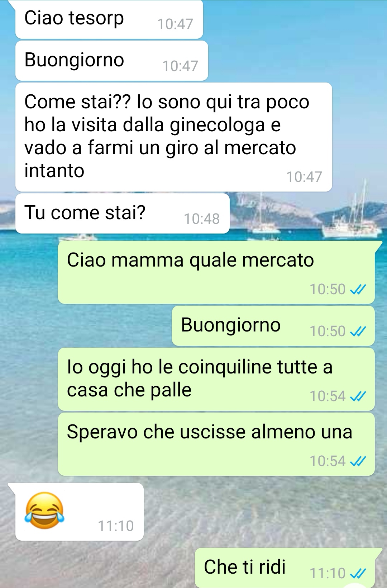Tap read receipt ticks on 'Che ti ridi'
This screenshot has height=588, width=387.
pyautogui.click(x=358, y=573)
